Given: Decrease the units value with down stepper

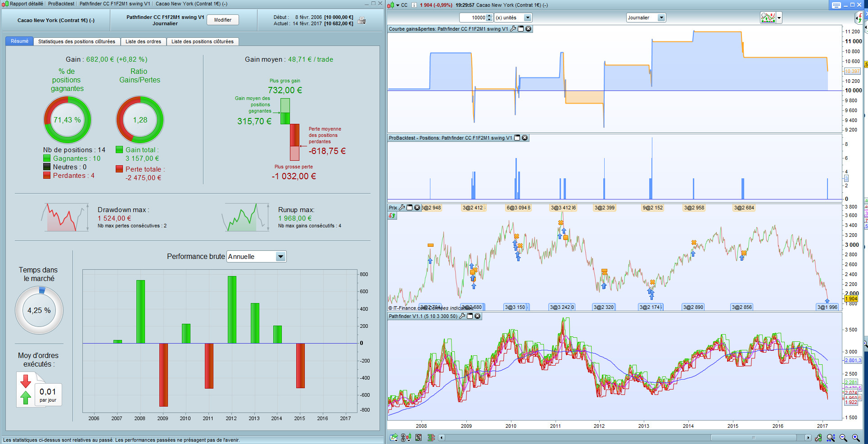Looking at the screenshot, I should click(489, 20).
